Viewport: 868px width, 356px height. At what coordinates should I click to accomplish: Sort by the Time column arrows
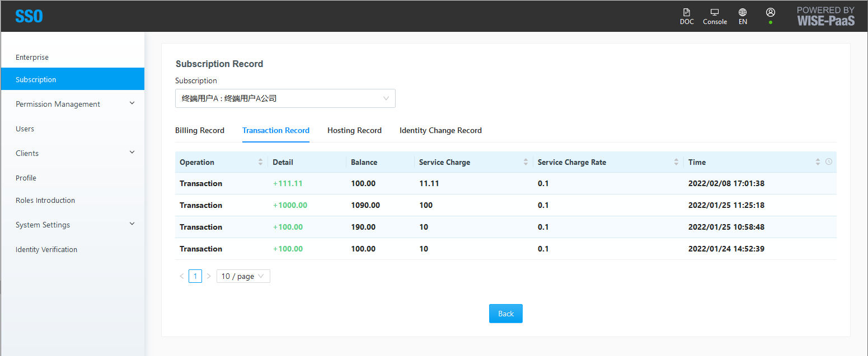[818, 162]
